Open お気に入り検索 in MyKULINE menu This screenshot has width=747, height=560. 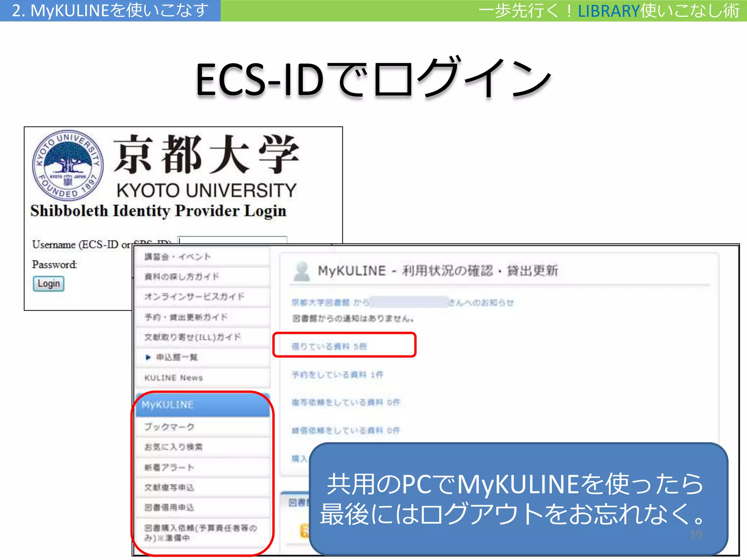(203, 447)
